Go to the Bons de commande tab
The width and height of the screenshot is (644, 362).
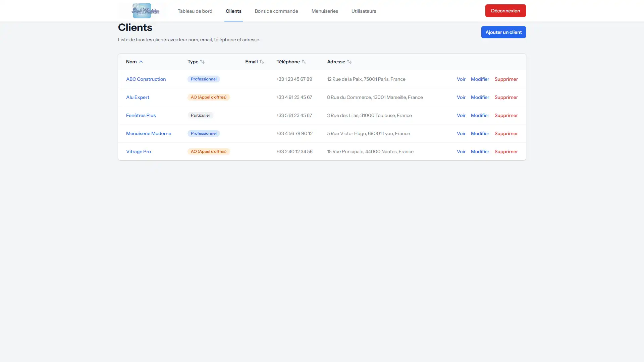(x=276, y=11)
